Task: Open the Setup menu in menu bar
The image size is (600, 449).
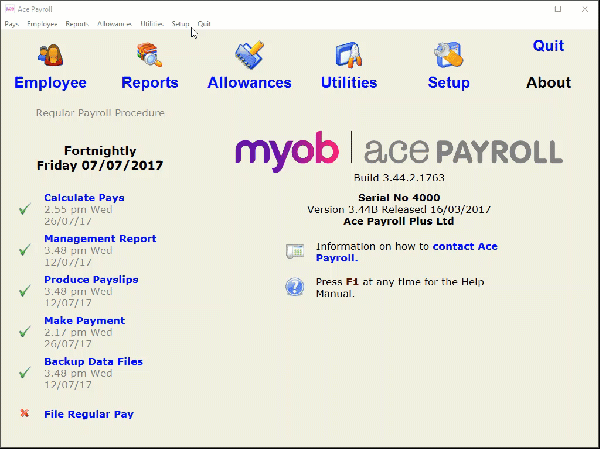Action: click(x=180, y=24)
